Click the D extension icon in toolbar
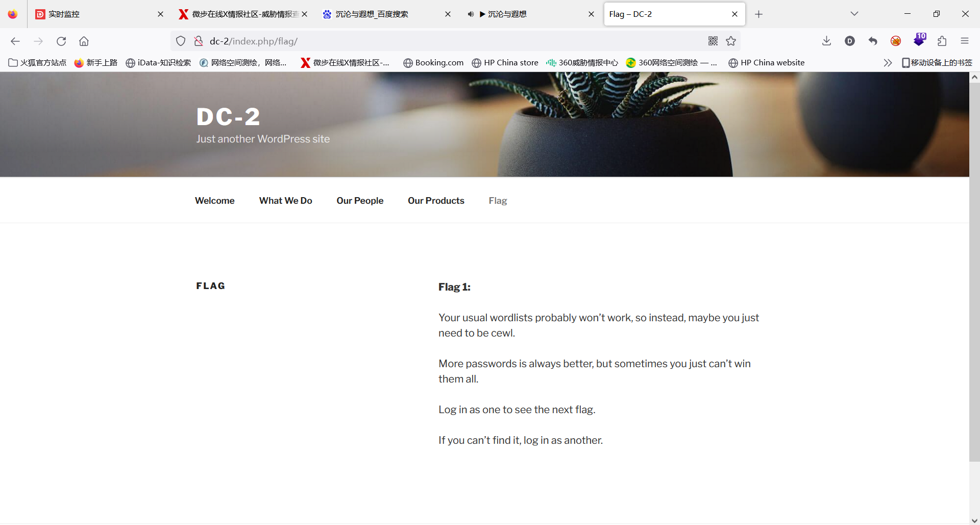980x525 pixels. coord(850,41)
